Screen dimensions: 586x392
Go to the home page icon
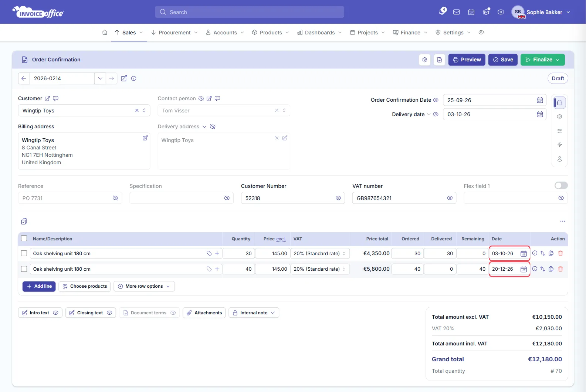105,33
